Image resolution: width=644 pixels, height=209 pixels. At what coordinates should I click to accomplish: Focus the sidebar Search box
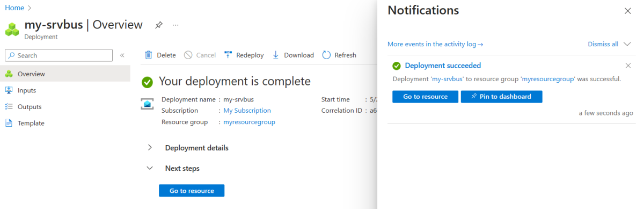pos(59,55)
